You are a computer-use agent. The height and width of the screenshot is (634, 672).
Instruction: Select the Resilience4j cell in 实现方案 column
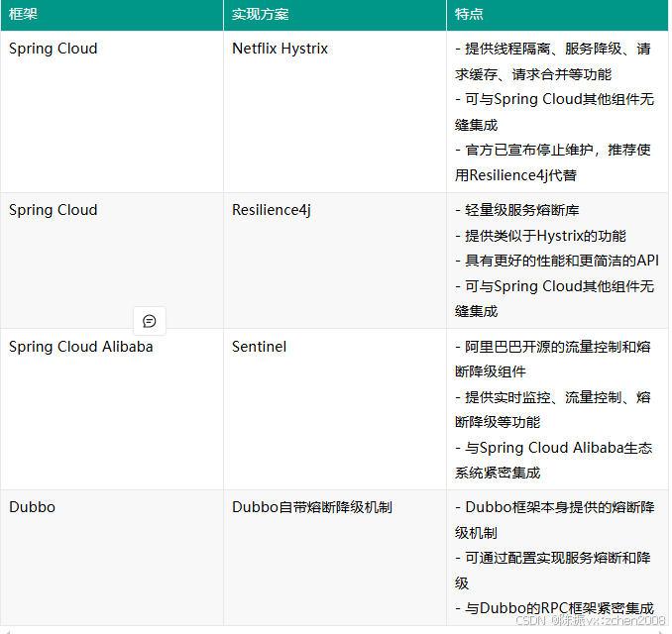tap(335, 261)
